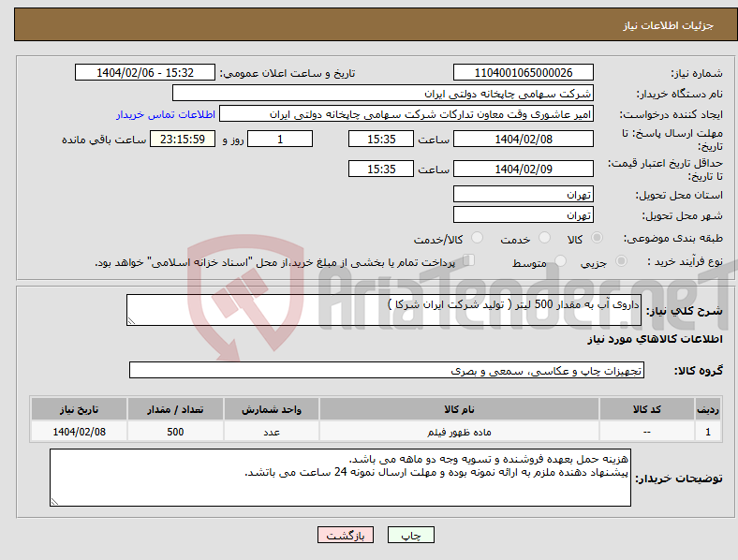
Task: Click the جزئیات اطلاعات نیاز header title
Action: (x=669, y=25)
